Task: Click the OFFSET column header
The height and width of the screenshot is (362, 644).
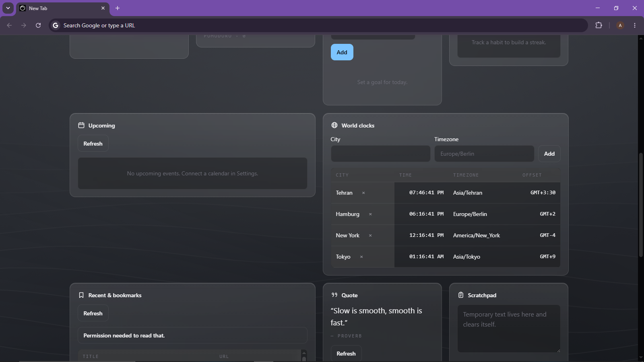Action: click(x=532, y=175)
